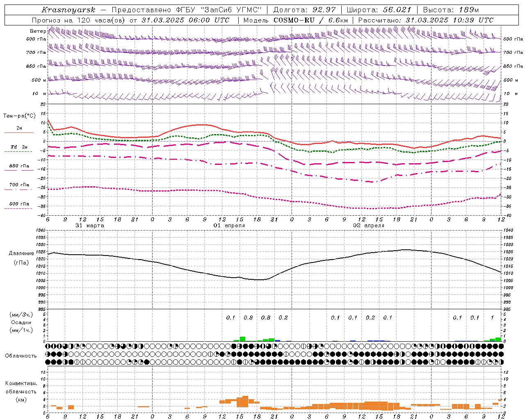
Task: Click the 'Долгота: 92.97' longitude value
Action: (x=304, y=10)
